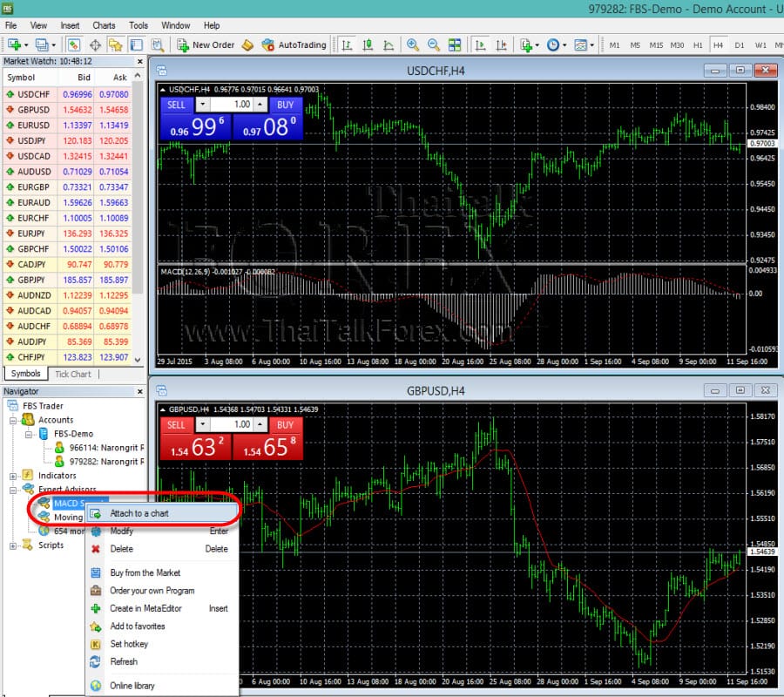This screenshot has height=697, width=784.
Task: Select the M30 timeframe
Action: coord(677,45)
